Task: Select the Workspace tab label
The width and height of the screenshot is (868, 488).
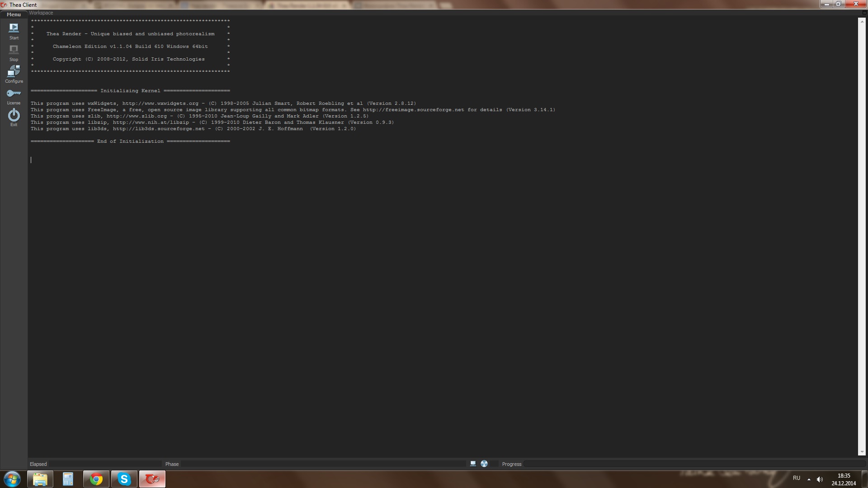Action: [41, 13]
